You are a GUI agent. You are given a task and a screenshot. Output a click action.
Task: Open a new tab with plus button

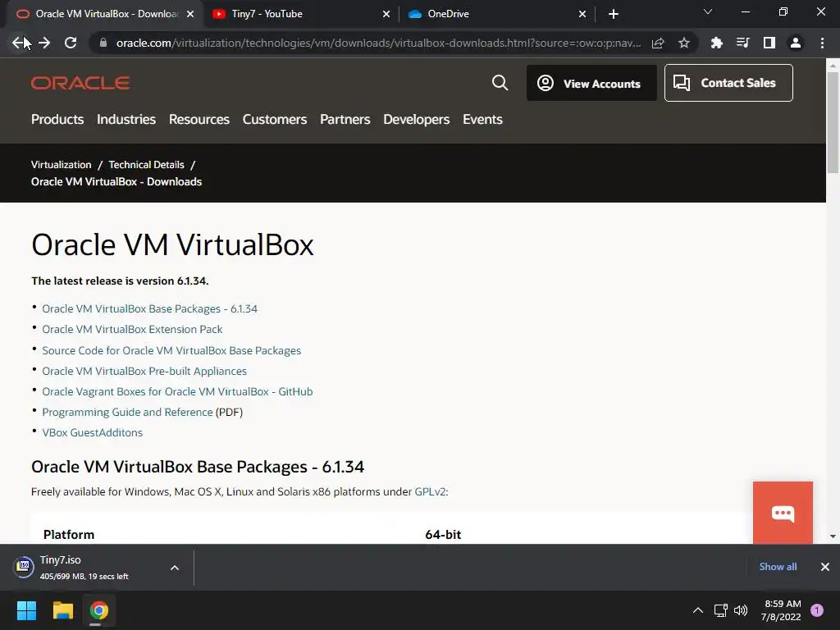click(614, 14)
